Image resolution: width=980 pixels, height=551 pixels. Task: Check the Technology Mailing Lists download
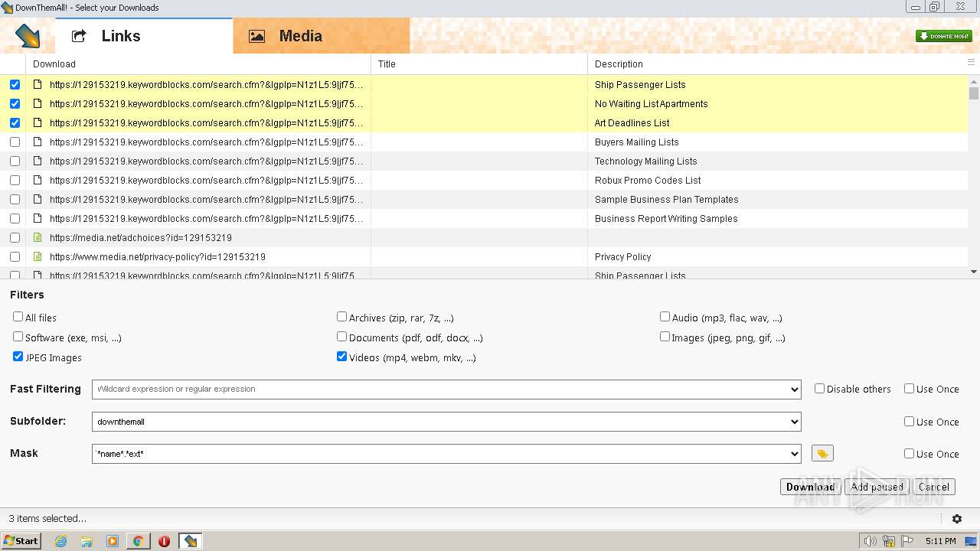pos(15,161)
